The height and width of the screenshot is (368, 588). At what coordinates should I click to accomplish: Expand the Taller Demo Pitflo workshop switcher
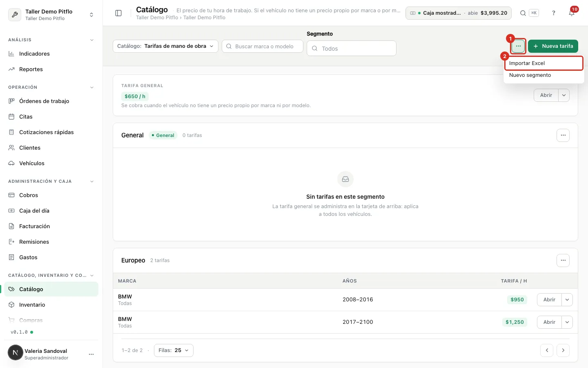click(51, 15)
